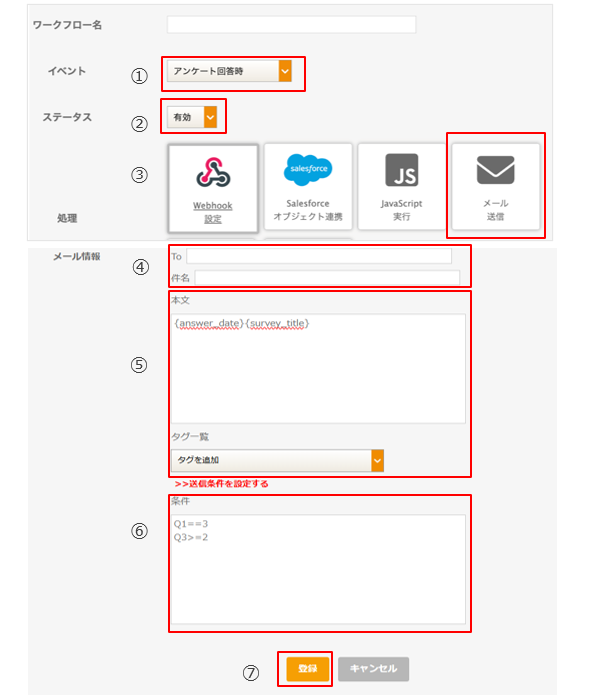The height and width of the screenshot is (699, 592).
Task: Click the Webhook 設定 underlined link text
Action: coord(213,212)
